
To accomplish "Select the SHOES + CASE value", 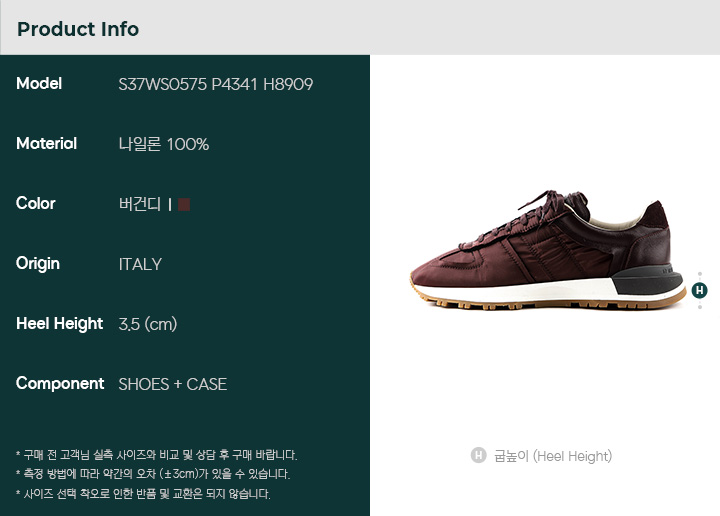I will [x=173, y=384].
